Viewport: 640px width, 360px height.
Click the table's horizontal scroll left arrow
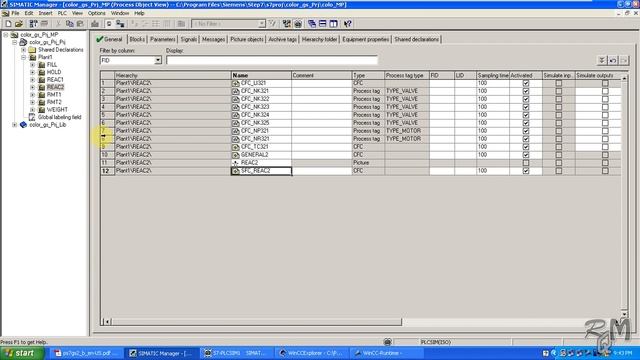click(107, 322)
